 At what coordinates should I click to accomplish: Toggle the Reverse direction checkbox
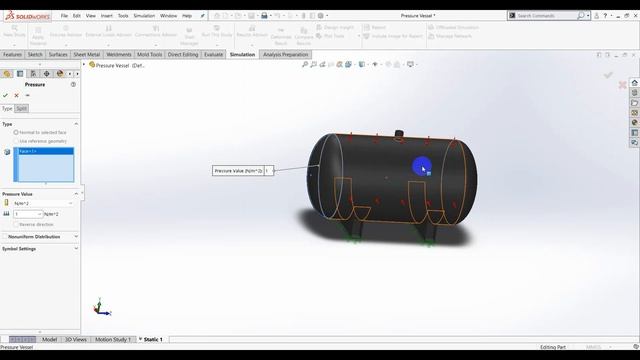pyautogui.click(x=16, y=224)
